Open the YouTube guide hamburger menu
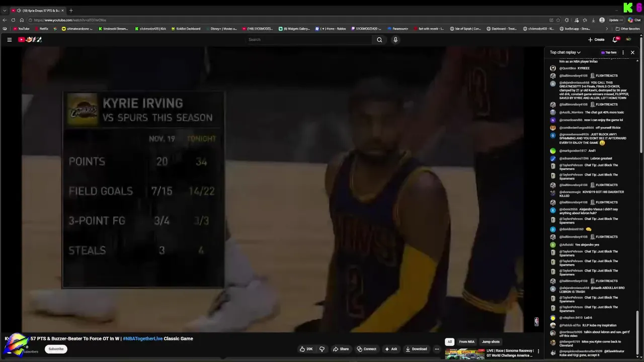Viewport: 644px width, 362px height. click(9, 40)
